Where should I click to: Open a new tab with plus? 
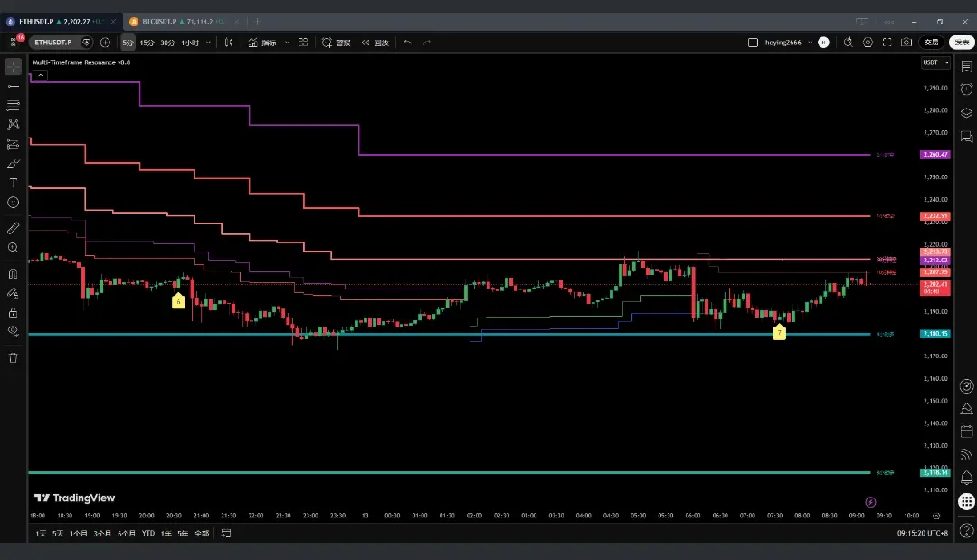click(257, 21)
